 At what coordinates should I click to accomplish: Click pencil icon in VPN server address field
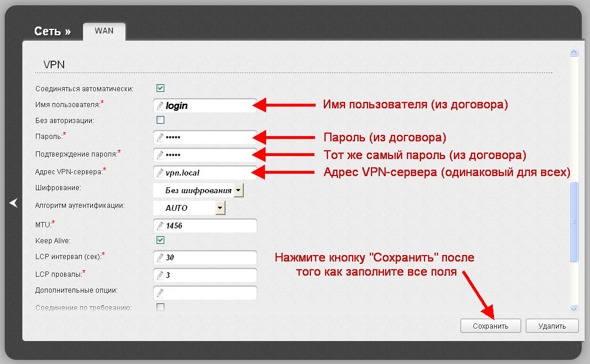coord(159,173)
